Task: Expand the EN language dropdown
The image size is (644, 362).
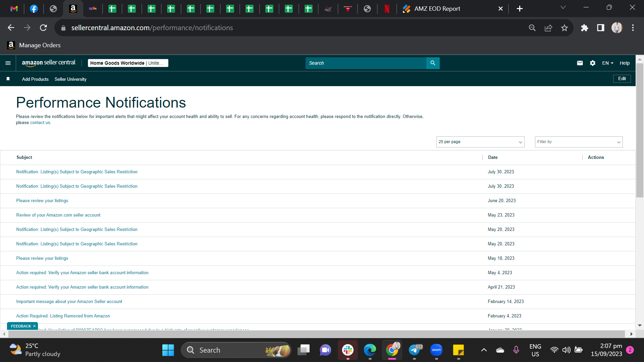Action: pos(607,63)
